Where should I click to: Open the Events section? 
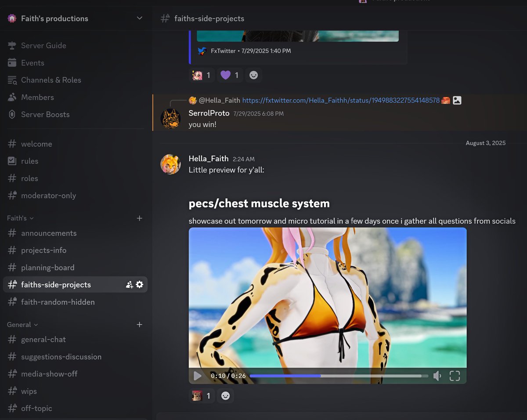pyautogui.click(x=32, y=63)
